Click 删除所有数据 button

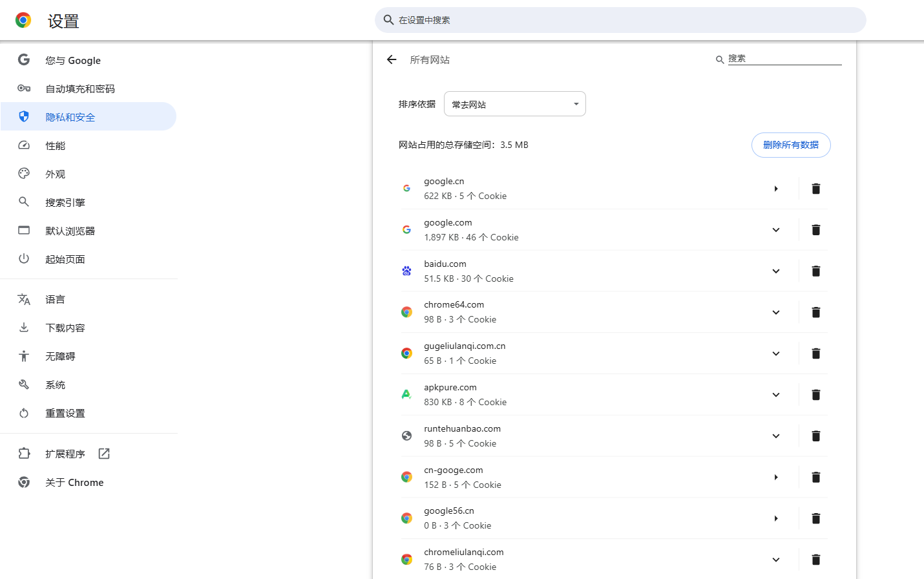[791, 145]
